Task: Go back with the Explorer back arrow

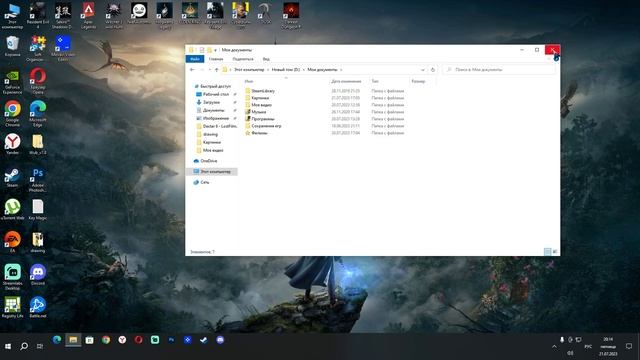Action: click(x=192, y=70)
